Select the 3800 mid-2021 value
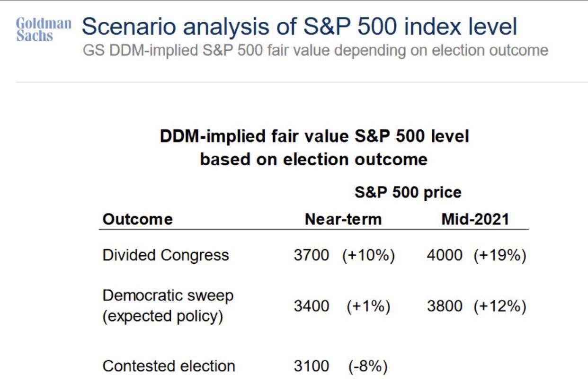 coord(445,306)
